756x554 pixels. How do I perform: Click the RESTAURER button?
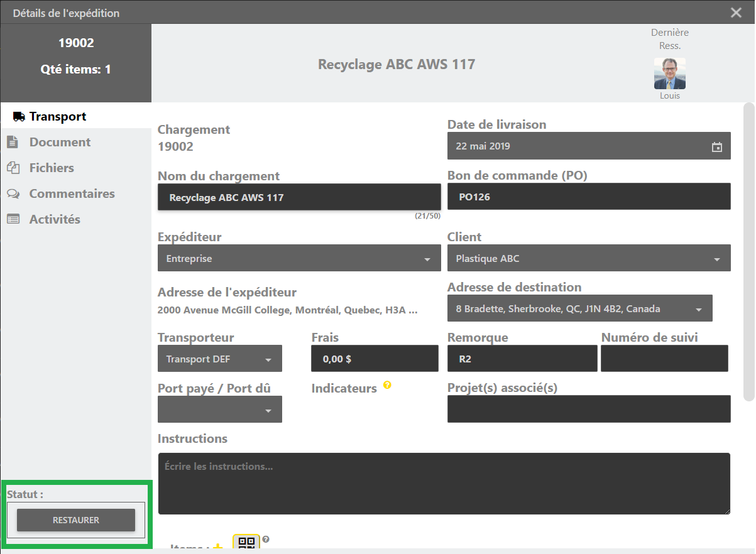click(76, 520)
